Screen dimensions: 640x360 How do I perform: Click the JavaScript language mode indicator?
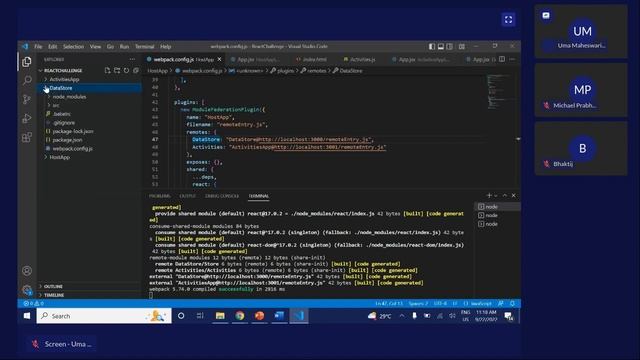(478, 304)
